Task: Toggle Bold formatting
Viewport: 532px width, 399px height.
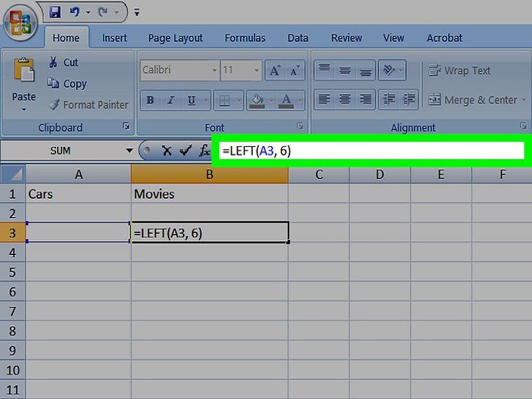Action: tap(151, 100)
